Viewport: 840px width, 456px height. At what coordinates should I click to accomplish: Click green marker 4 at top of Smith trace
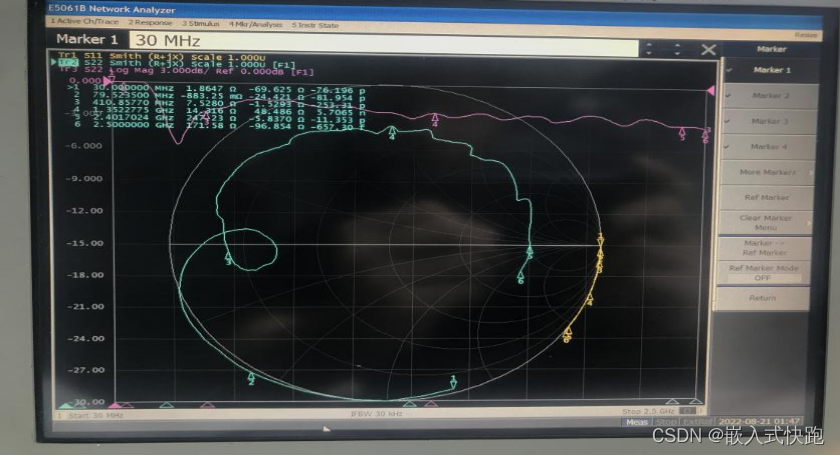pyautogui.click(x=392, y=132)
